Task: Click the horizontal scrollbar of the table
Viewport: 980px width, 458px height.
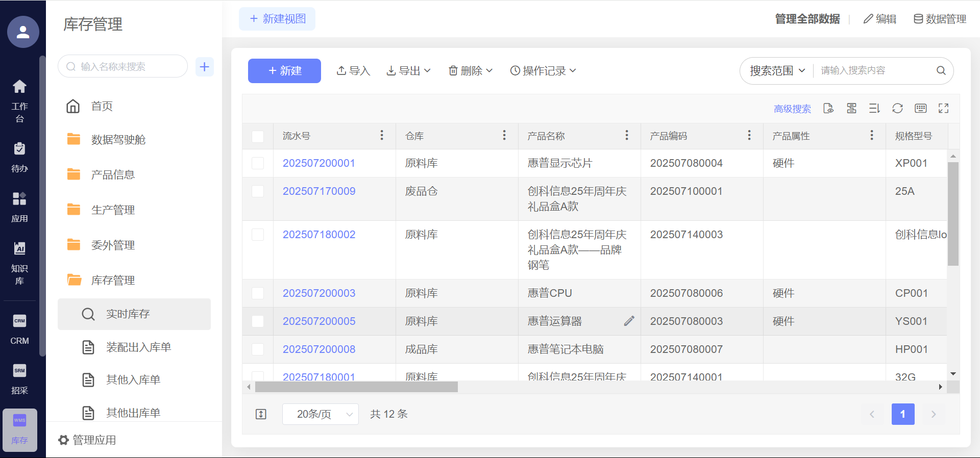Action: point(356,387)
